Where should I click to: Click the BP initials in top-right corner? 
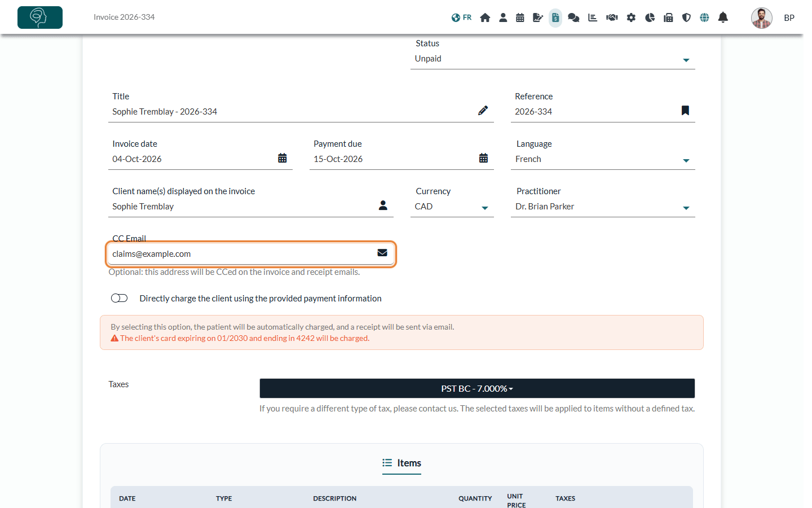click(789, 18)
